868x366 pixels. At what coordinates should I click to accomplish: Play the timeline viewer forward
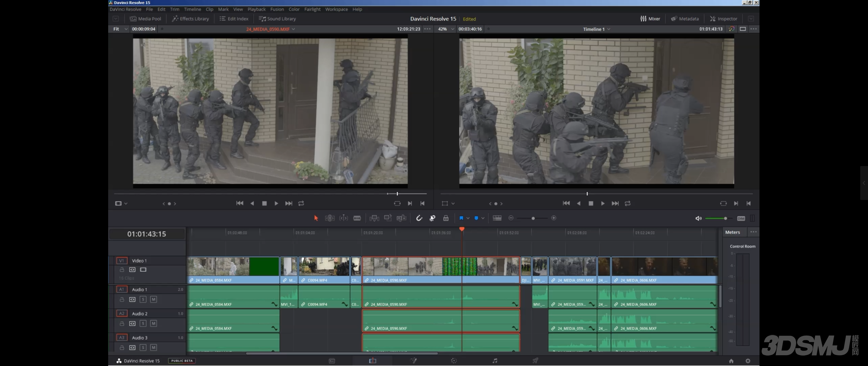[603, 203]
